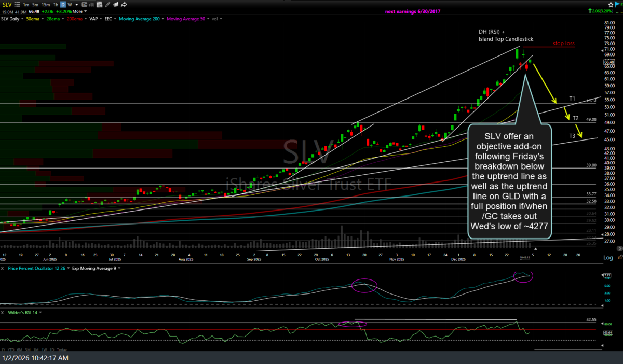Select the Daily (D) timeframe button

click(x=63, y=5)
